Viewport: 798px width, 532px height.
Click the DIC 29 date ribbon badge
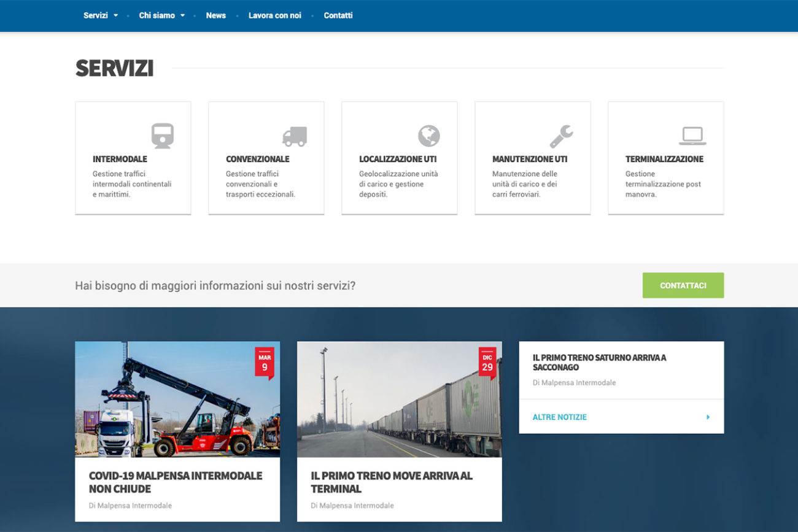coord(488,361)
